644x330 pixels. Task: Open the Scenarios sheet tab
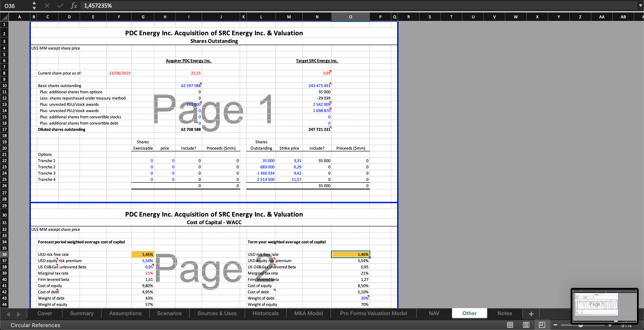click(169, 313)
